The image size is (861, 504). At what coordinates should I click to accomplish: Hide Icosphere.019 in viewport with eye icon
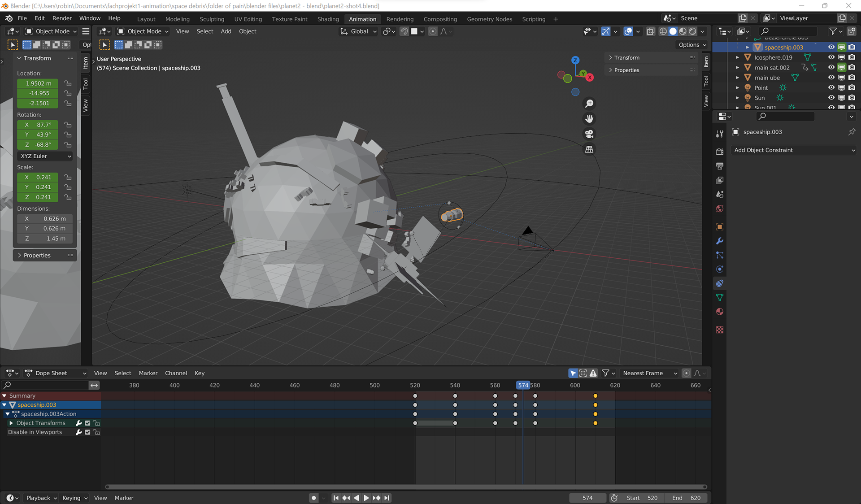831,57
